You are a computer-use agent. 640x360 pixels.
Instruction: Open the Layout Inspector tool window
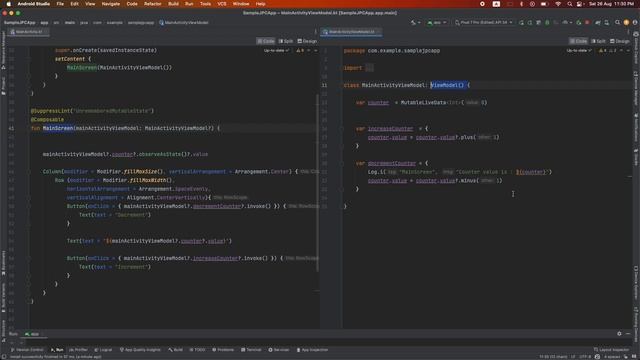pyautogui.click(x=611, y=350)
